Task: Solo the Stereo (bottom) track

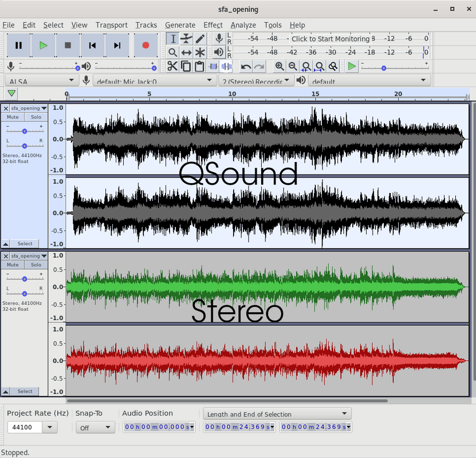Action: pyautogui.click(x=36, y=265)
